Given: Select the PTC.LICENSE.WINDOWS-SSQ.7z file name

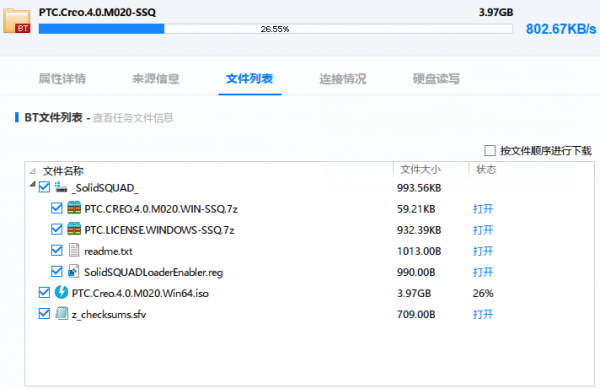Looking at the screenshot, I should pyautogui.click(x=159, y=230).
